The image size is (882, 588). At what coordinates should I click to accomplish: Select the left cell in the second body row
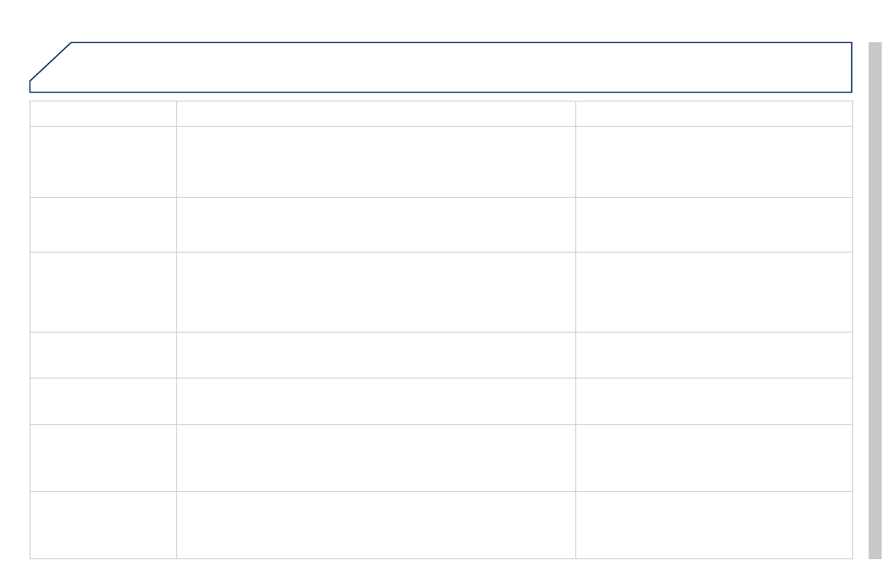[x=103, y=224]
